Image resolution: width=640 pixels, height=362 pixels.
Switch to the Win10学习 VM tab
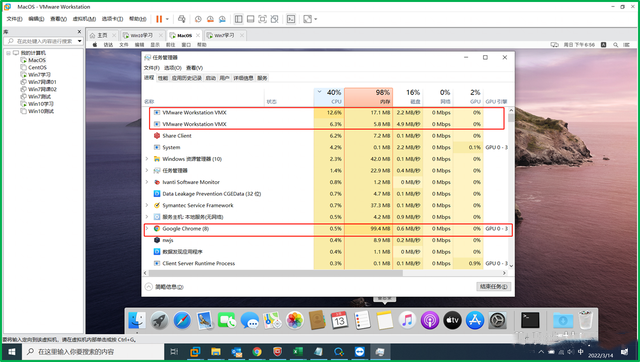point(141,35)
